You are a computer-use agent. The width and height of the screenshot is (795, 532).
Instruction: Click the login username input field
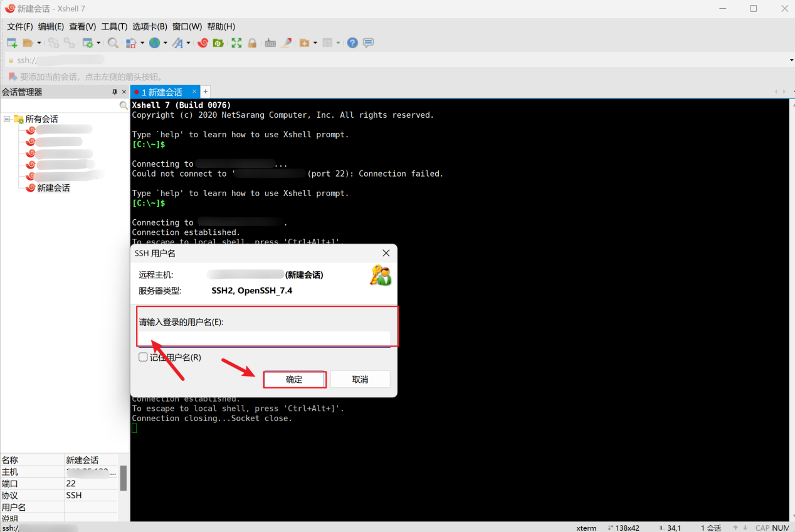[x=264, y=338]
